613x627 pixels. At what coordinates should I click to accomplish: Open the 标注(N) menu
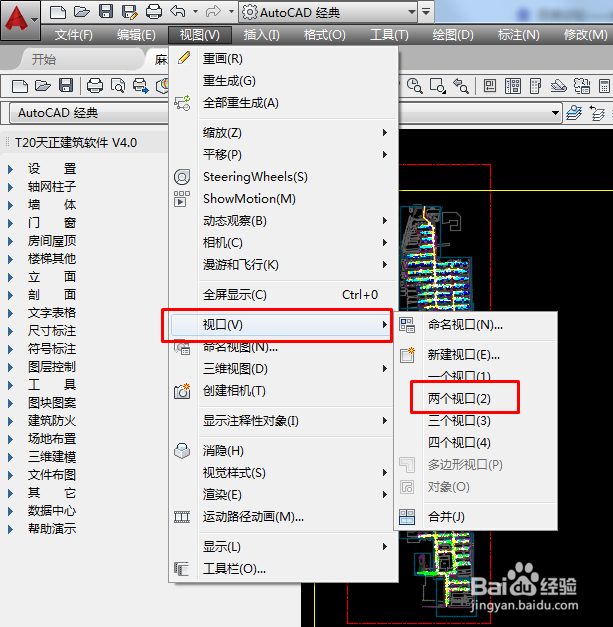[518, 35]
